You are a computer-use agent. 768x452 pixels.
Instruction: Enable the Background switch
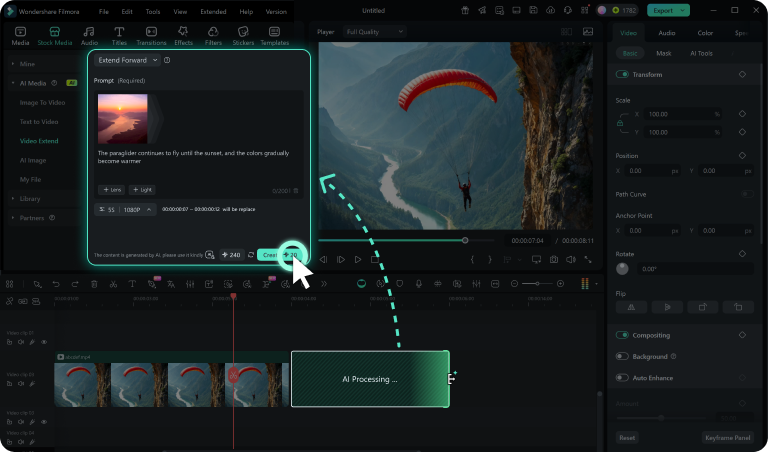622,357
